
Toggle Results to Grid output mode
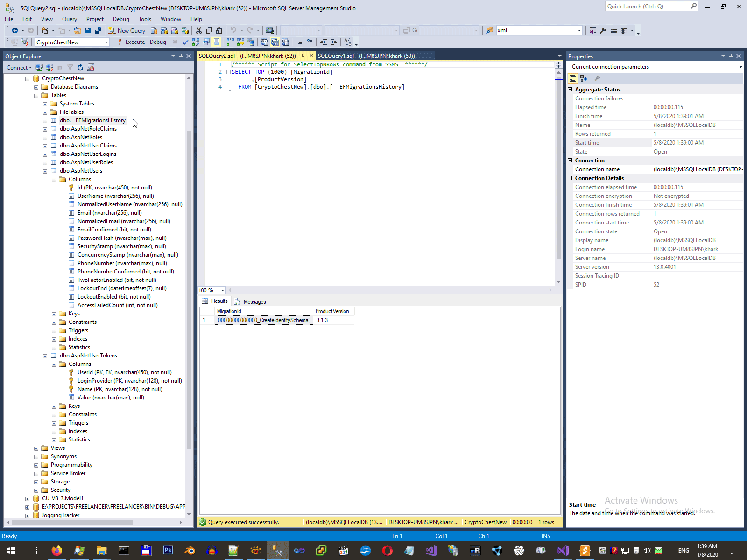click(275, 42)
